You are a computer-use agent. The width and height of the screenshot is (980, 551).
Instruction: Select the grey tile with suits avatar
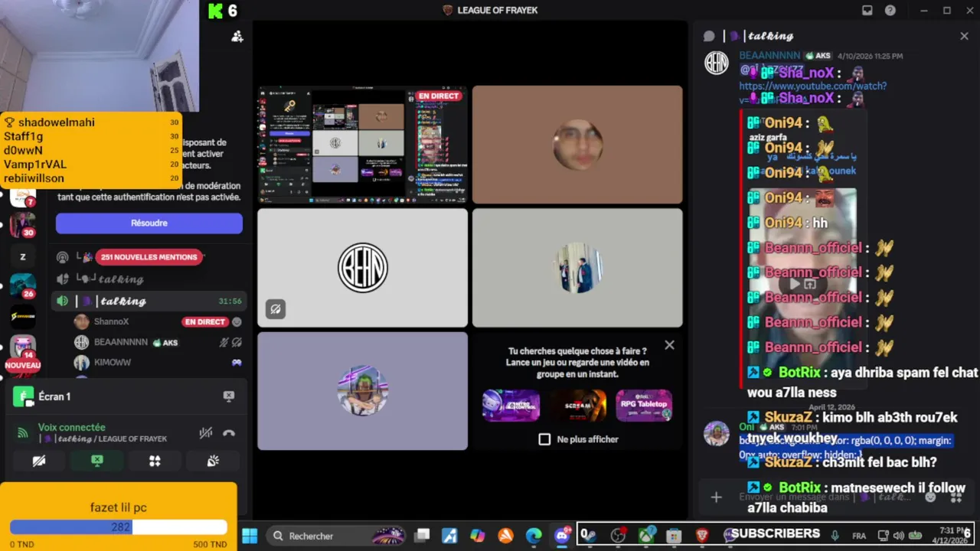pos(577,268)
